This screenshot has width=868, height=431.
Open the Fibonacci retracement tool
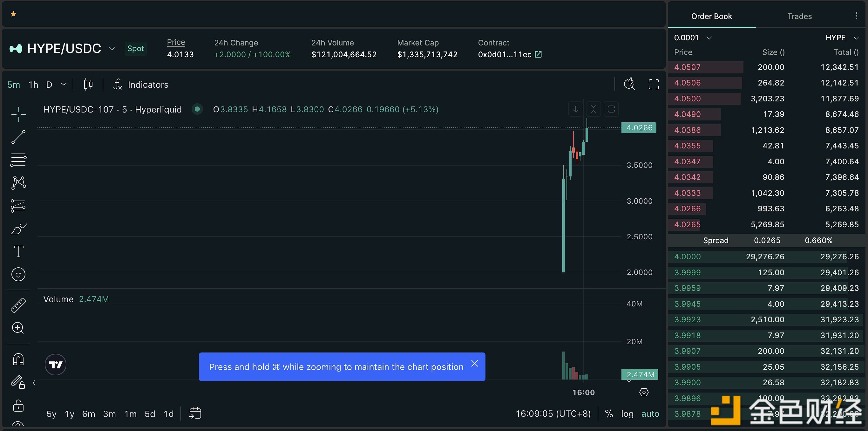coord(18,160)
